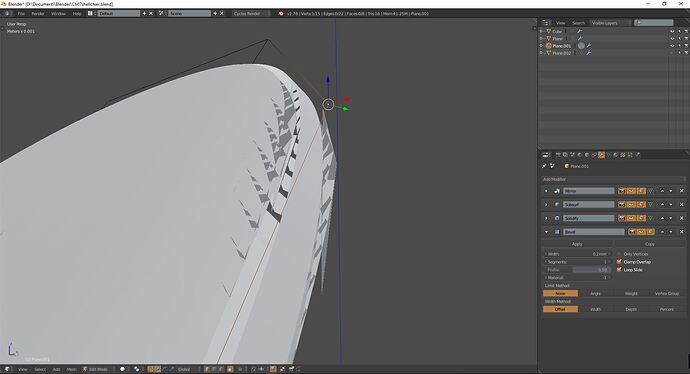Set Width Method to Depth
The height and width of the screenshot is (374, 690).
click(x=631, y=309)
